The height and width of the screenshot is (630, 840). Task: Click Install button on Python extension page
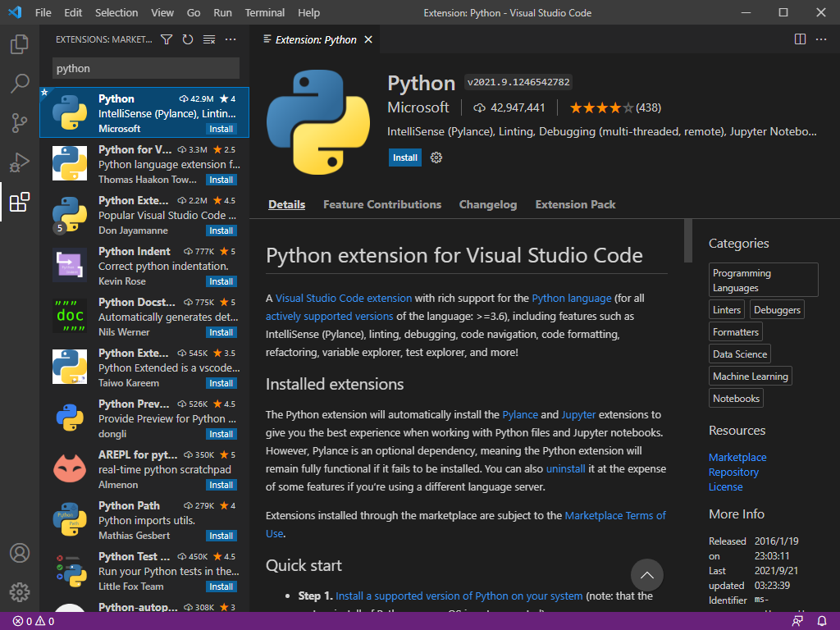(x=405, y=157)
